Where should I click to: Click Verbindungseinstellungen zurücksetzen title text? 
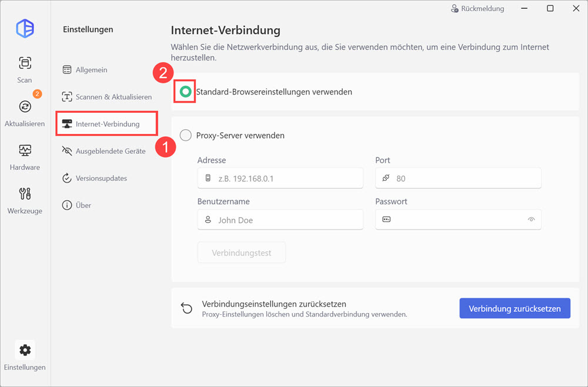click(274, 304)
